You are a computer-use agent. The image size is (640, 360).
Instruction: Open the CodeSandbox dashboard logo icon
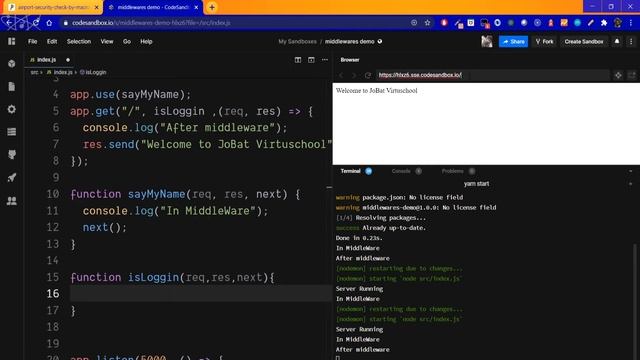coord(11,41)
